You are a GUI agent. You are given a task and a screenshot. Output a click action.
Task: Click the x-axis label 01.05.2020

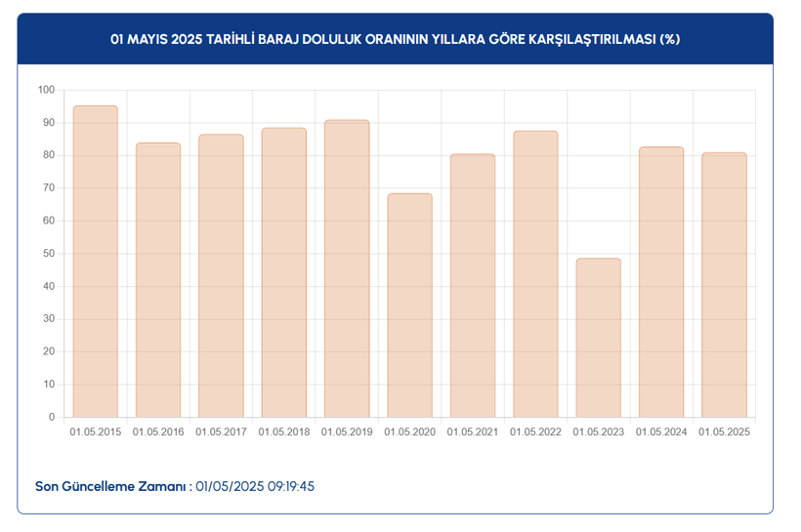tap(409, 431)
